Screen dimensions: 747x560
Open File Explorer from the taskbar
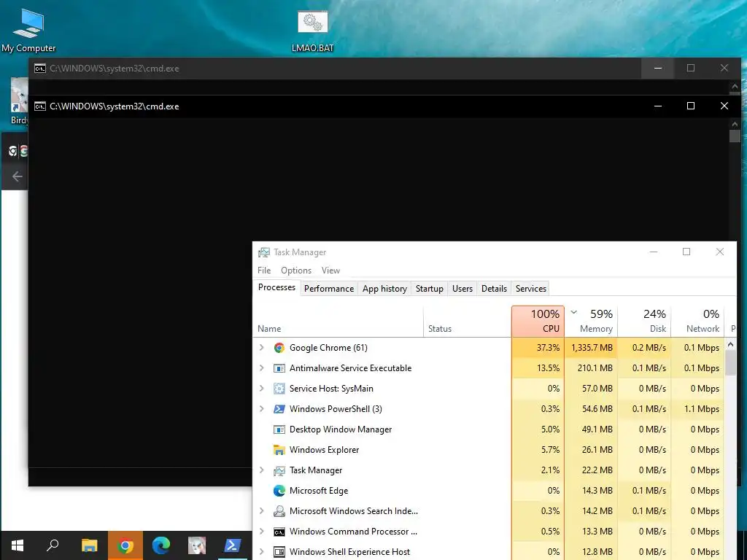89,545
